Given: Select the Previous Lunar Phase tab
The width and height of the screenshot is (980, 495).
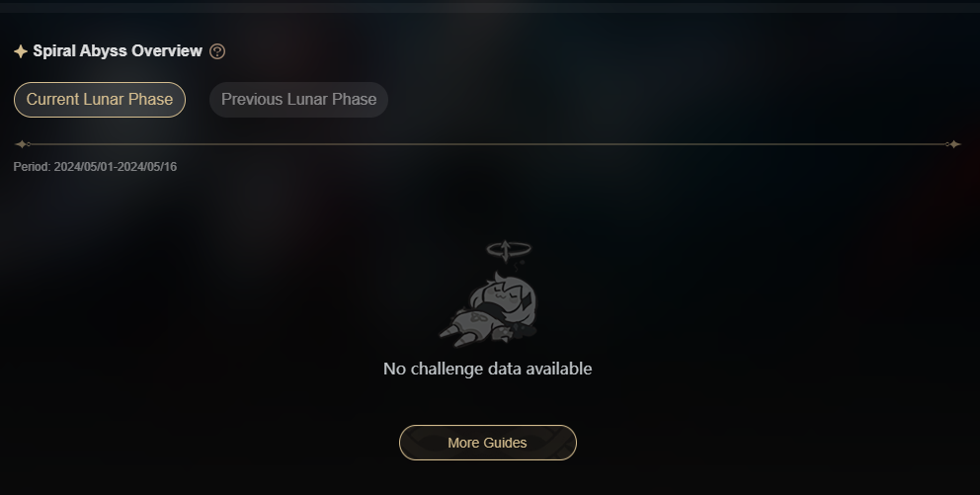Looking at the screenshot, I should click(x=298, y=100).
